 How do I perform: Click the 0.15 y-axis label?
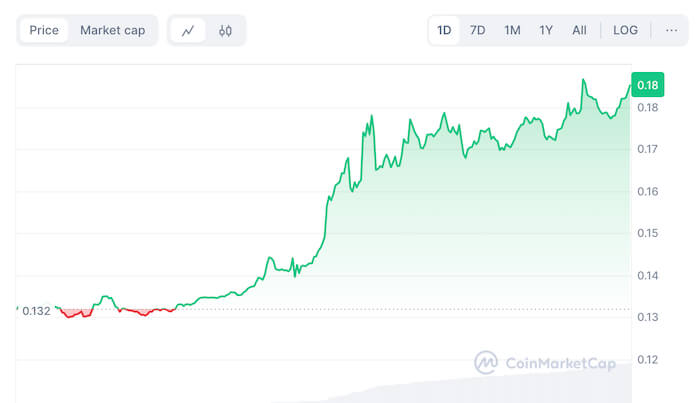tap(648, 233)
